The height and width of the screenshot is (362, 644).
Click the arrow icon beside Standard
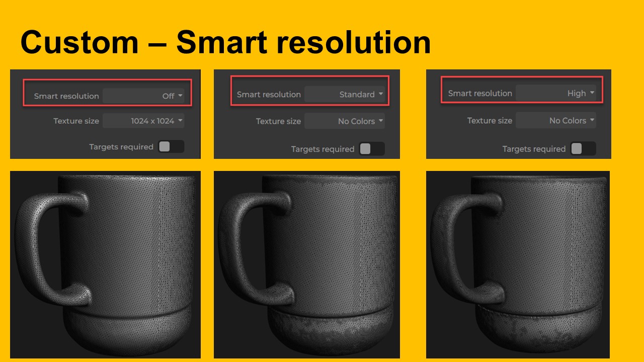pos(381,94)
